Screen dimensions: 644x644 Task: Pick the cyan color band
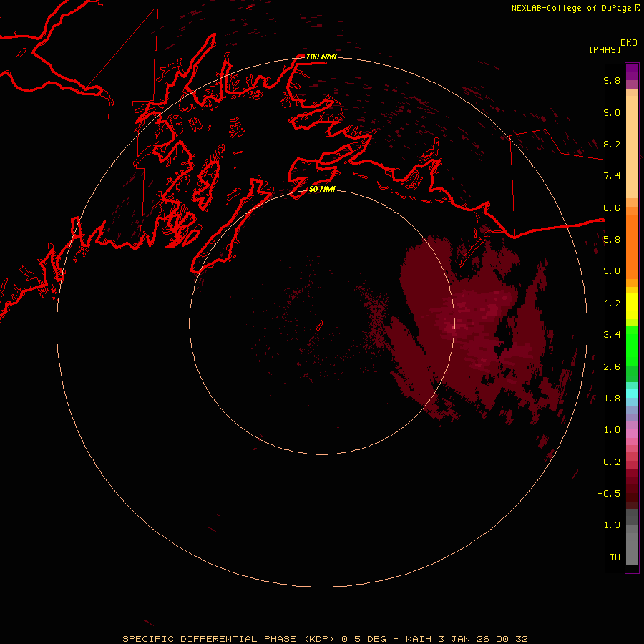point(632,393)
